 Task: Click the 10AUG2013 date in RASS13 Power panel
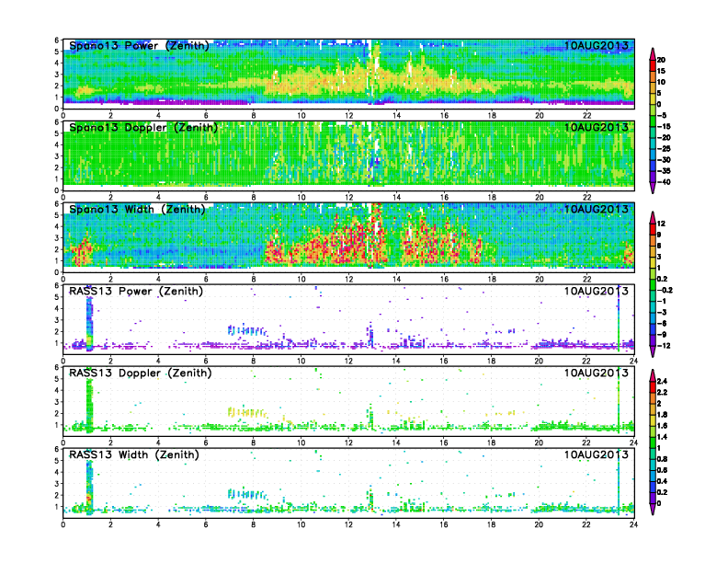pyautogui.click(x=597, y=292)
